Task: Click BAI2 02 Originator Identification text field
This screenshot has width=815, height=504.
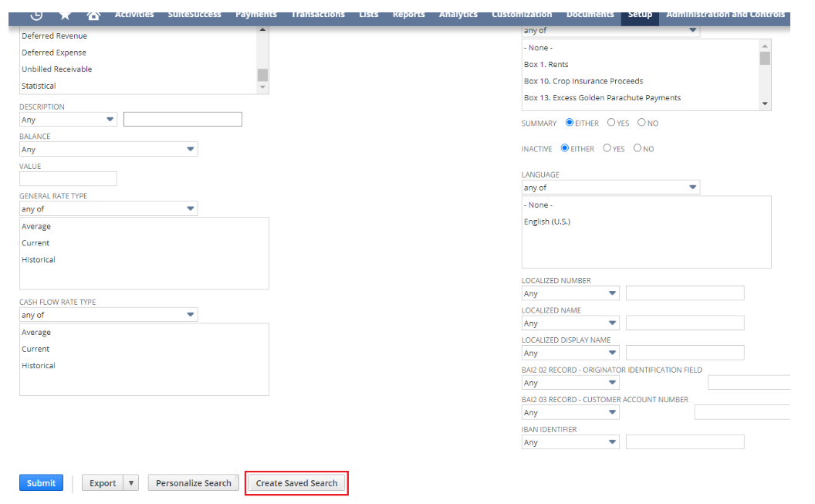Action: tap(749, 383)
